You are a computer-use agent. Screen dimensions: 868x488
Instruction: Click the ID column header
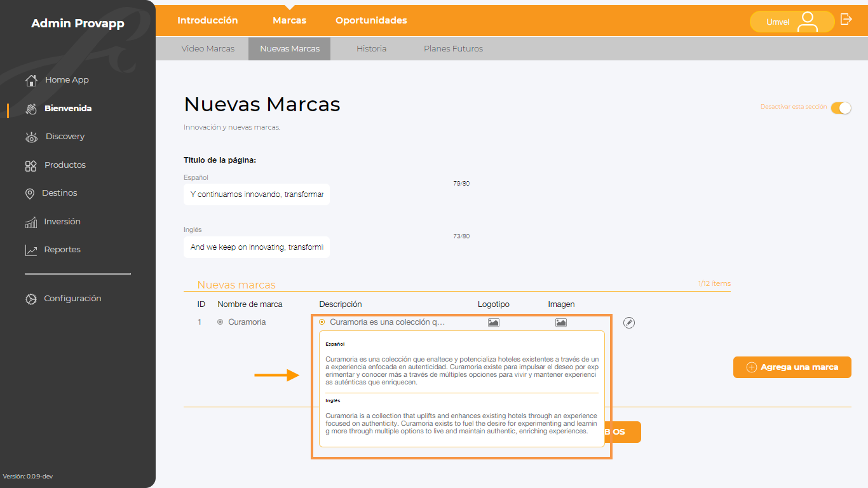point(201,304)
